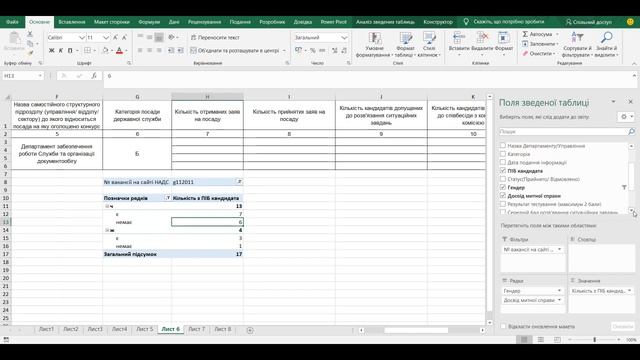Image resolution: width=640 pixels, height=360 pixels.
Task: Add a new sheet with plus icon
Action: pos(250,330)
